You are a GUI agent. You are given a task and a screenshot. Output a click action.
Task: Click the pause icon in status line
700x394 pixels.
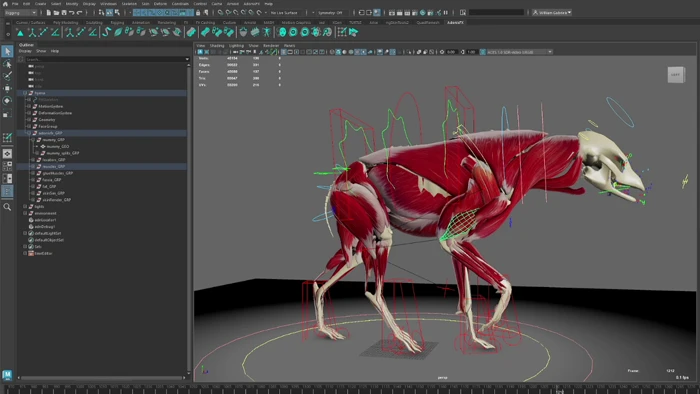(x=446, y=12)
